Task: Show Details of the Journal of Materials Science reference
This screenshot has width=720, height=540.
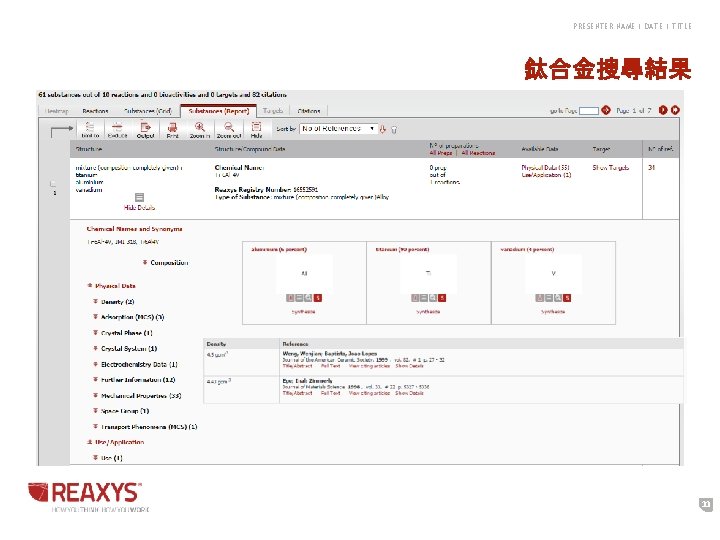Action: pyautogui.click(x=409, y=393)
